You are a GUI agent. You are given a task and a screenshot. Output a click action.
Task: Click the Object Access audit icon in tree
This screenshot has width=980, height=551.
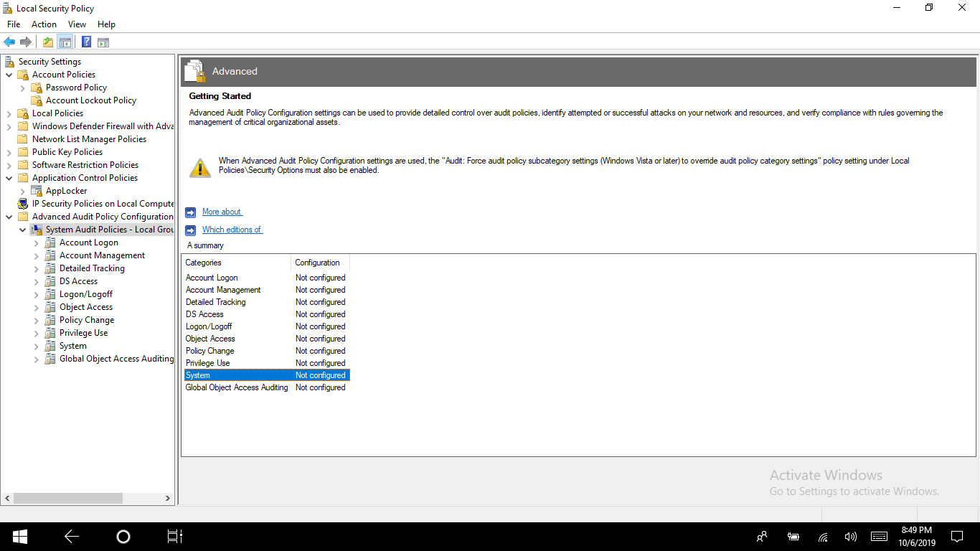point(50,307)
